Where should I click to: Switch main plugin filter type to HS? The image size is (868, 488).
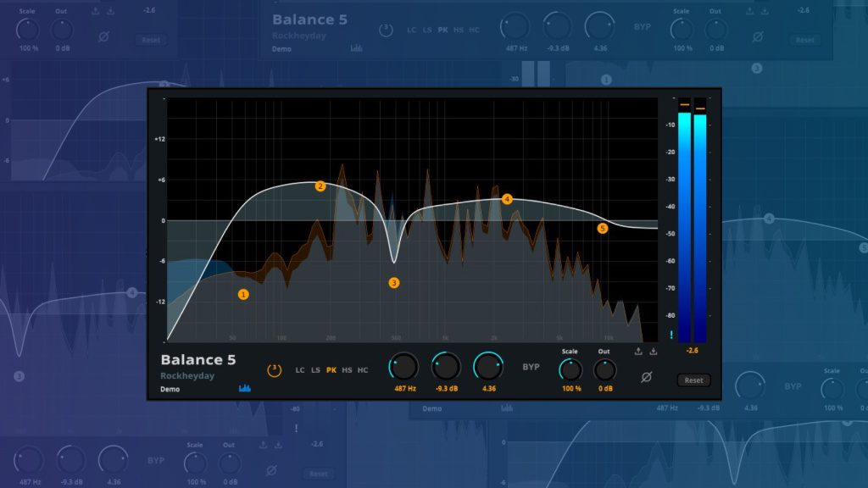pos(347,370)
